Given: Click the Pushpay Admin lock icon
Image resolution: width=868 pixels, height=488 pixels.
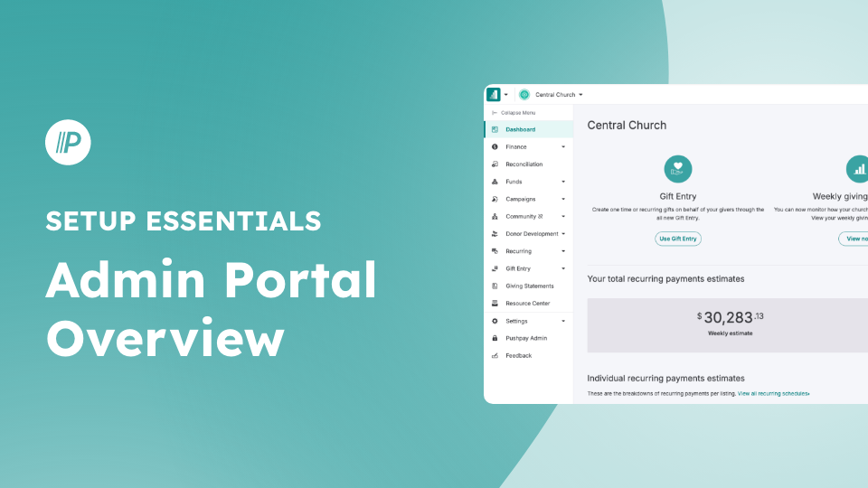Looking at the screenshot, I should tap(495, 338).
